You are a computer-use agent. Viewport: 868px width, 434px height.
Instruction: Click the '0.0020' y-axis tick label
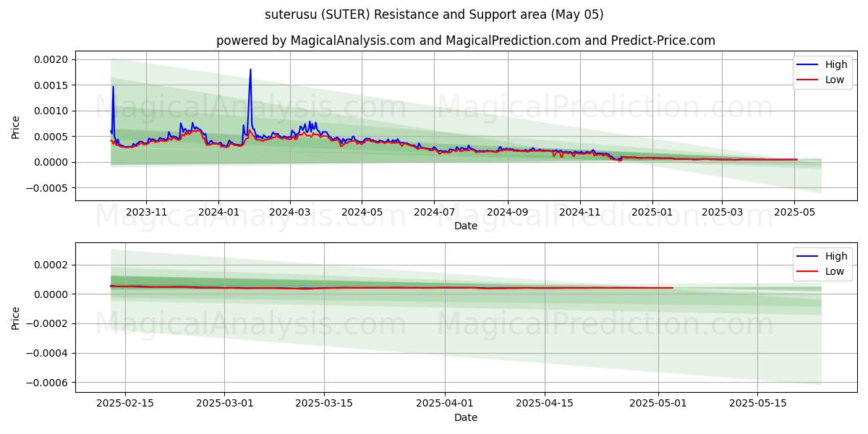click(52, 59)
